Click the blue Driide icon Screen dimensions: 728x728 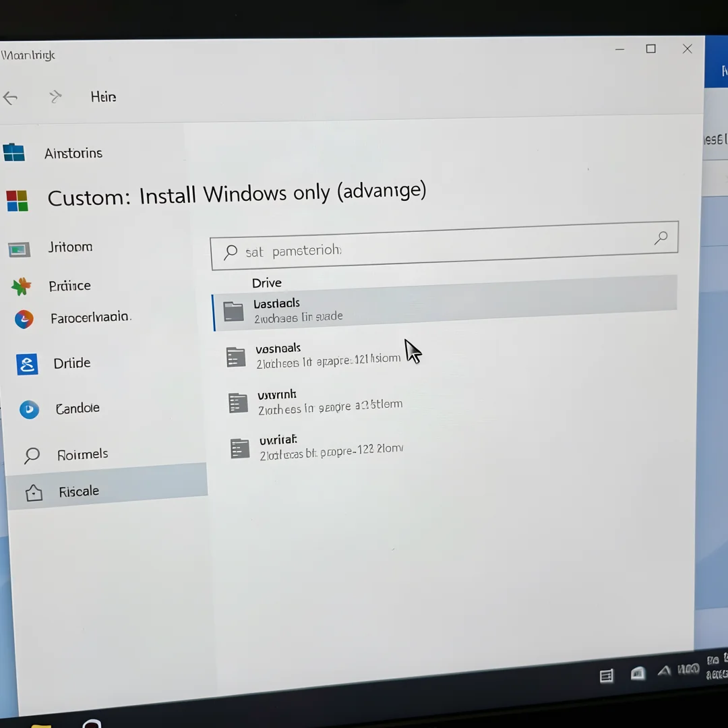click(27, 364)
